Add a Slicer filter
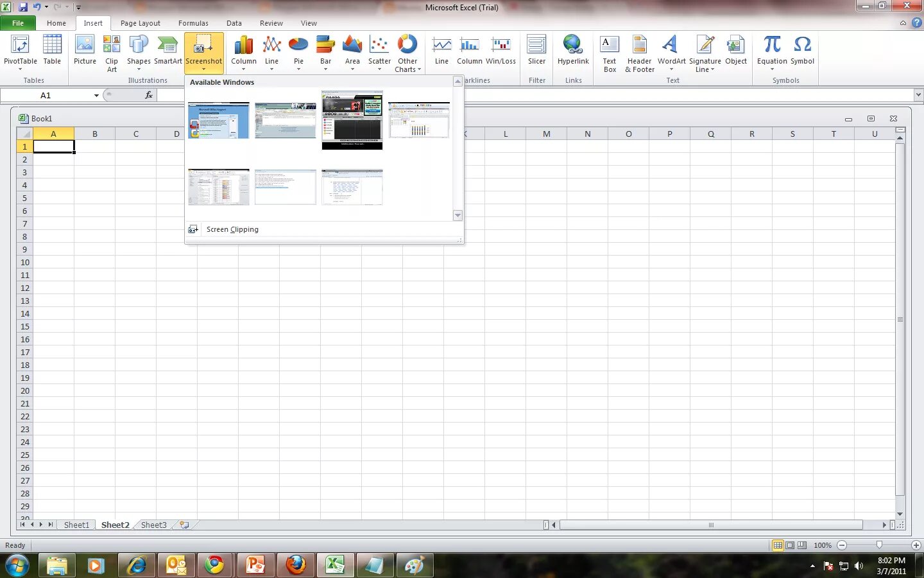 [x=536, y=51]
